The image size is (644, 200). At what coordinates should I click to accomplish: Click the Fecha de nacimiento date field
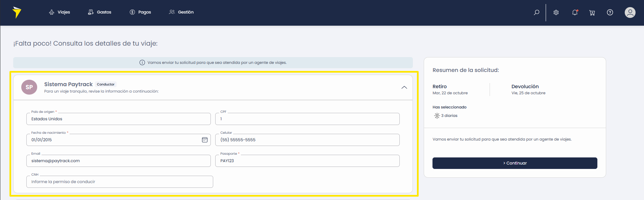tap(119, 140)
